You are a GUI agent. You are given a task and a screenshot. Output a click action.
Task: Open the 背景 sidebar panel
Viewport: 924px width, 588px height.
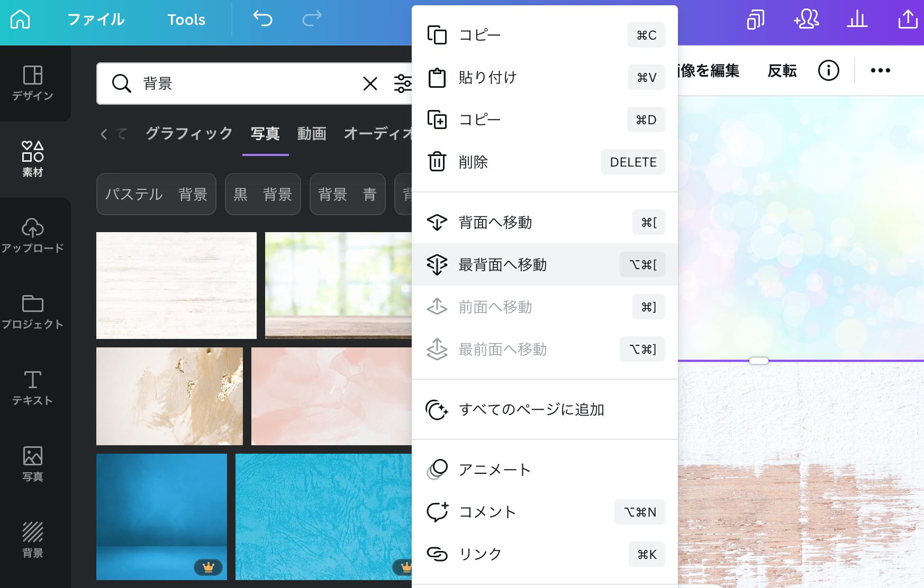pyautogui.click(x=33, y=540)
